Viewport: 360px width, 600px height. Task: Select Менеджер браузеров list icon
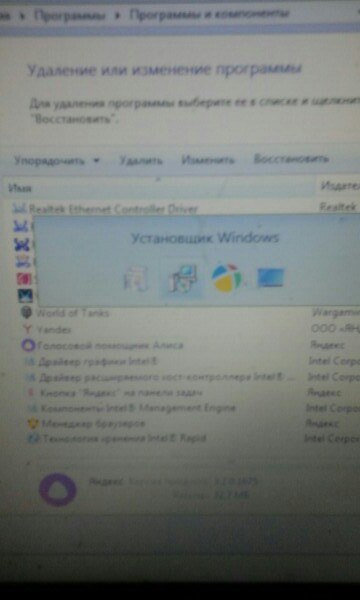33,423
